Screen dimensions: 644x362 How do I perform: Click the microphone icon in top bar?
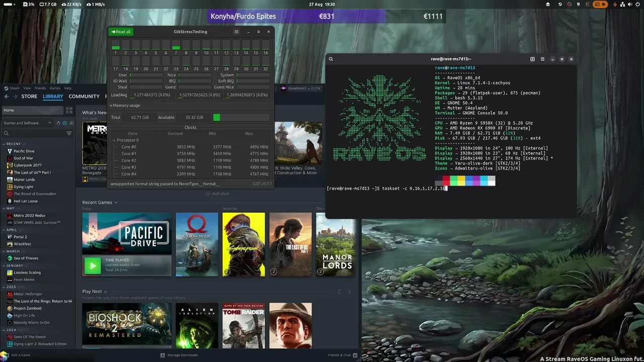click(615, 4)
